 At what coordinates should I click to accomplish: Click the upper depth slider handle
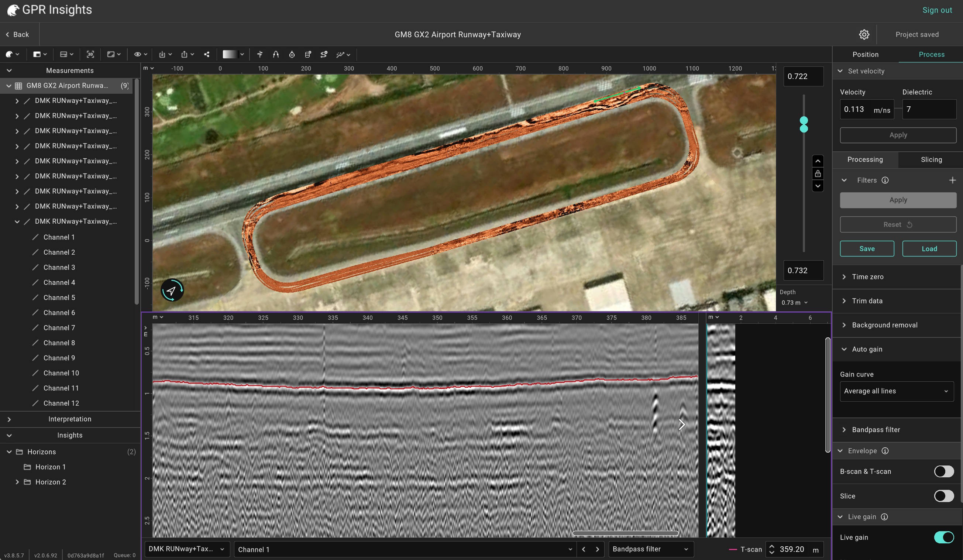click(804, 120)
